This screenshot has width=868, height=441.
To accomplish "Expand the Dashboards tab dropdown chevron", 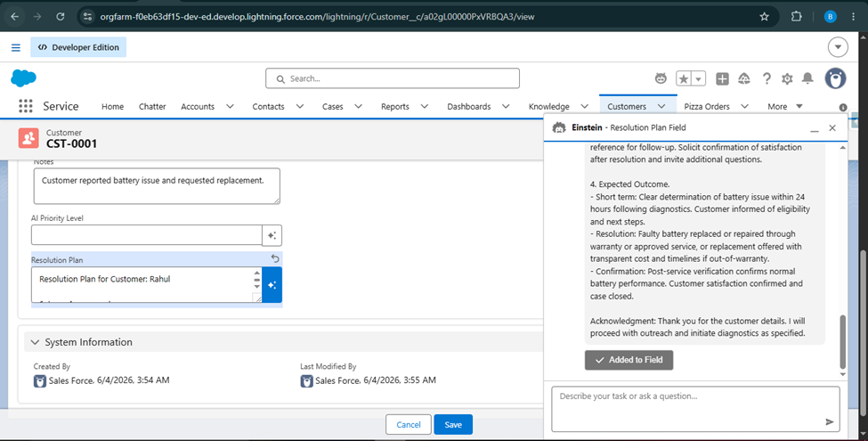I will click(x=506, y=106).
